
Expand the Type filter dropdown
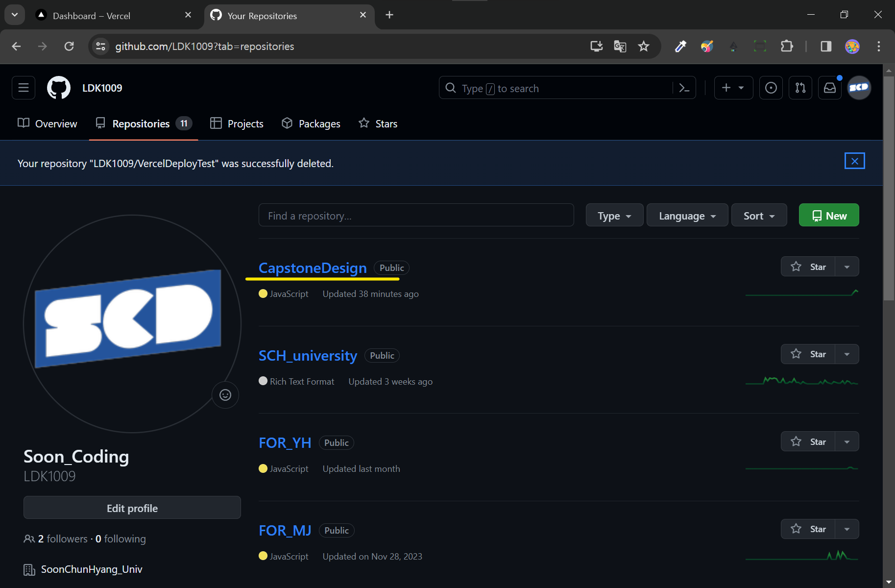614,215
